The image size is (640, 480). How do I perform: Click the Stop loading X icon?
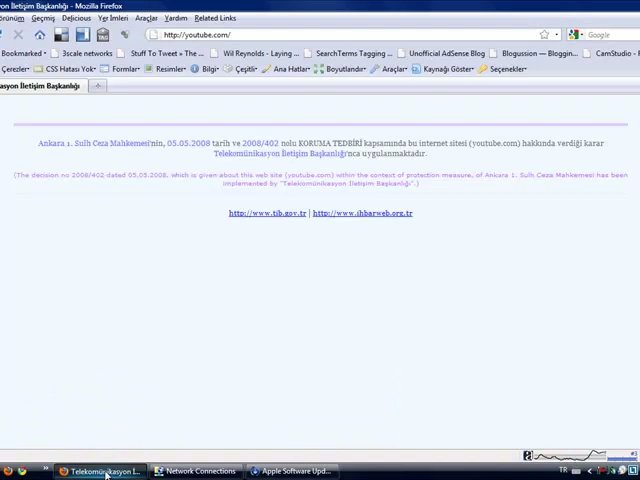[x=18, y=35]
